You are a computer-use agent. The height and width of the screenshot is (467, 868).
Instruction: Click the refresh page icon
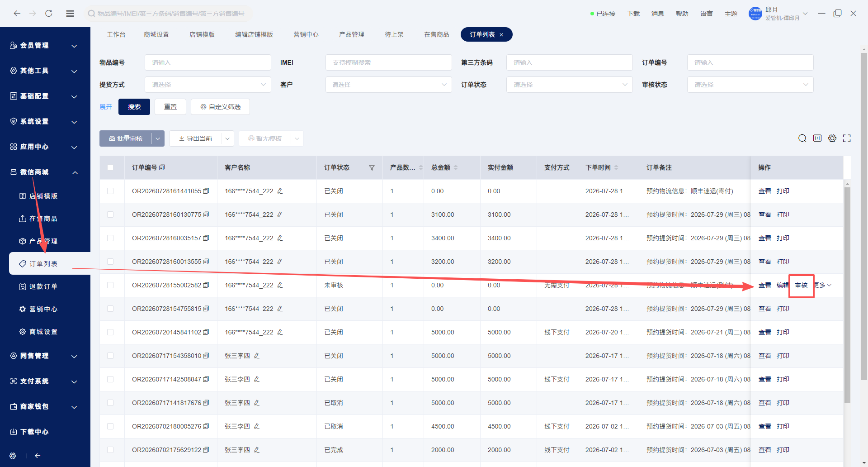pos(49,14)
